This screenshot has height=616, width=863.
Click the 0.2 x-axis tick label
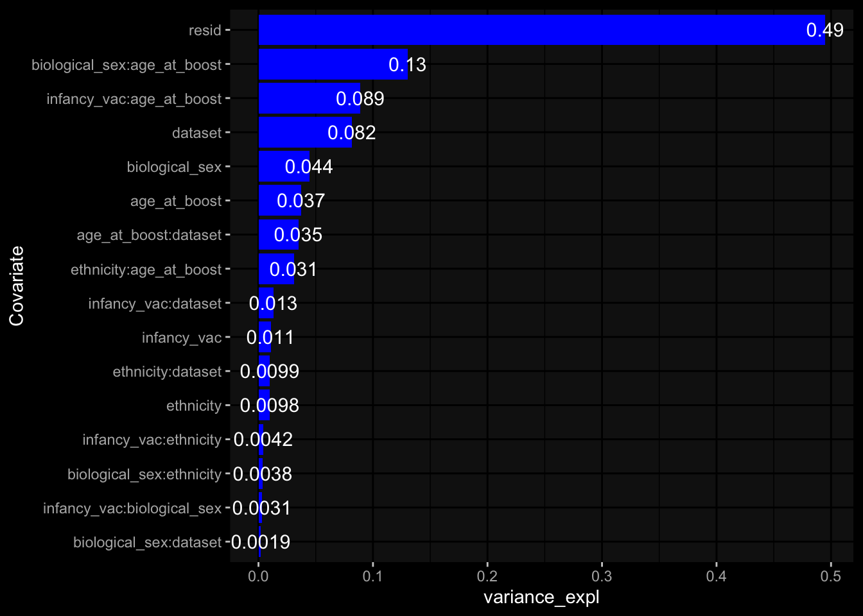487,576
